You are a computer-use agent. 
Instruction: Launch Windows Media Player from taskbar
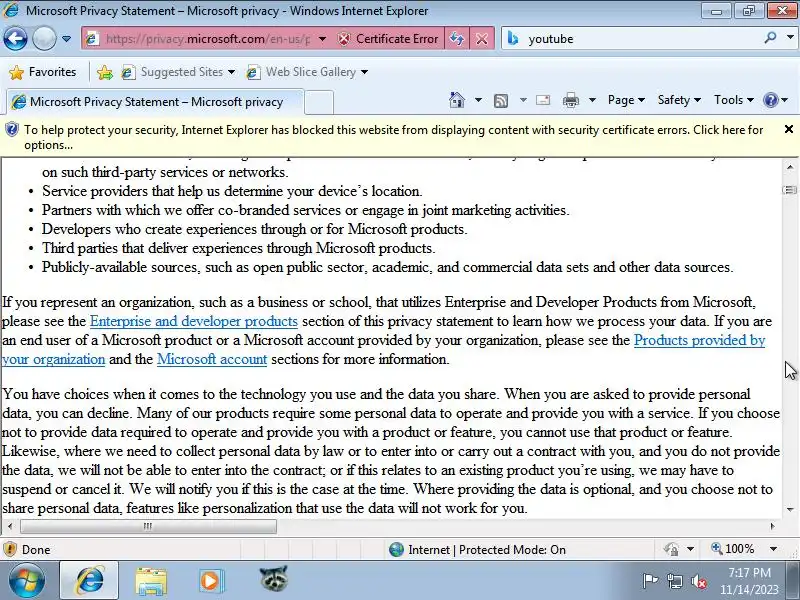[211, 581]
